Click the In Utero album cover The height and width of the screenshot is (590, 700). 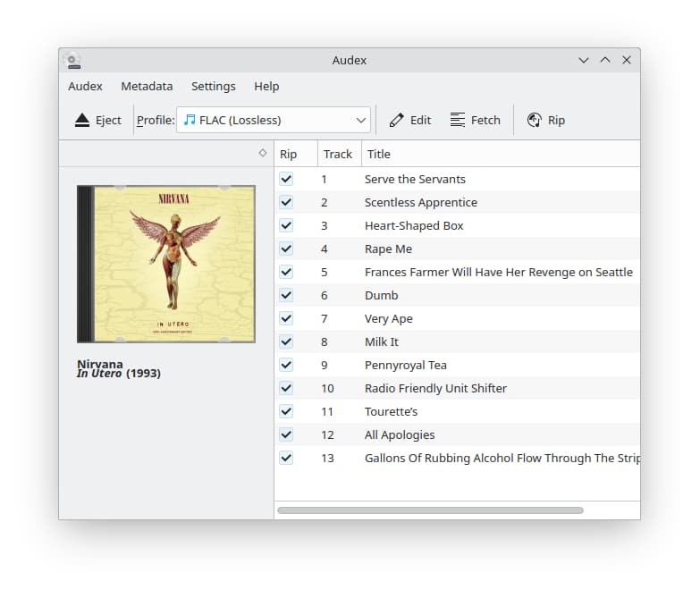tap(166, 264)
